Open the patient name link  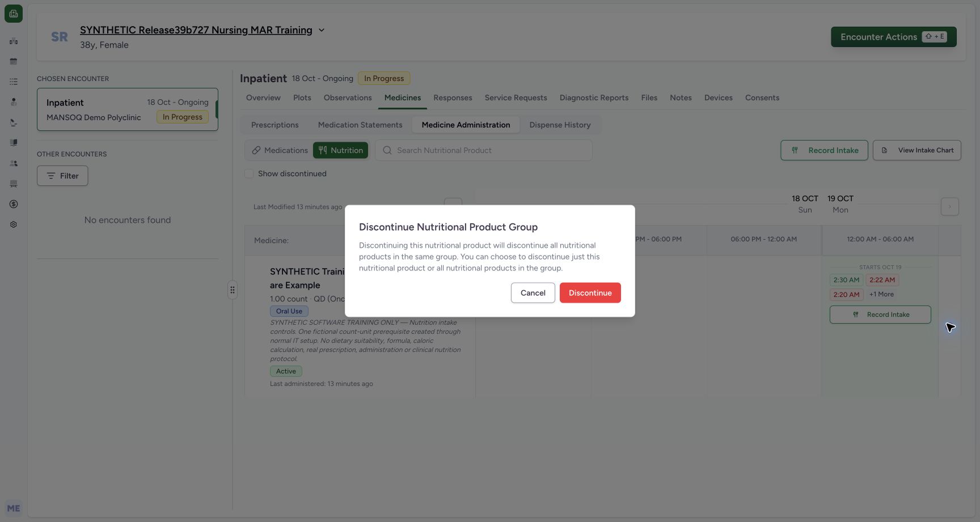point(196,30)
